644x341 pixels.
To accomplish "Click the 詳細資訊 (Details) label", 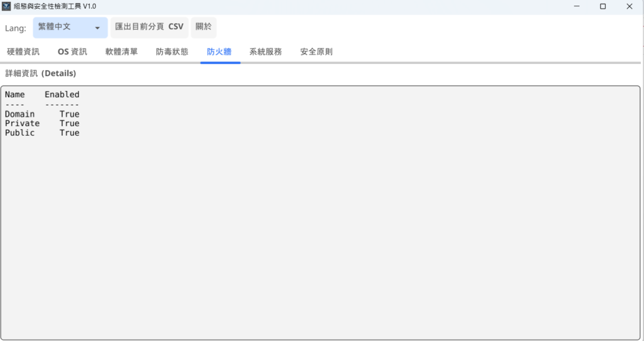I will tap(41, 73).
